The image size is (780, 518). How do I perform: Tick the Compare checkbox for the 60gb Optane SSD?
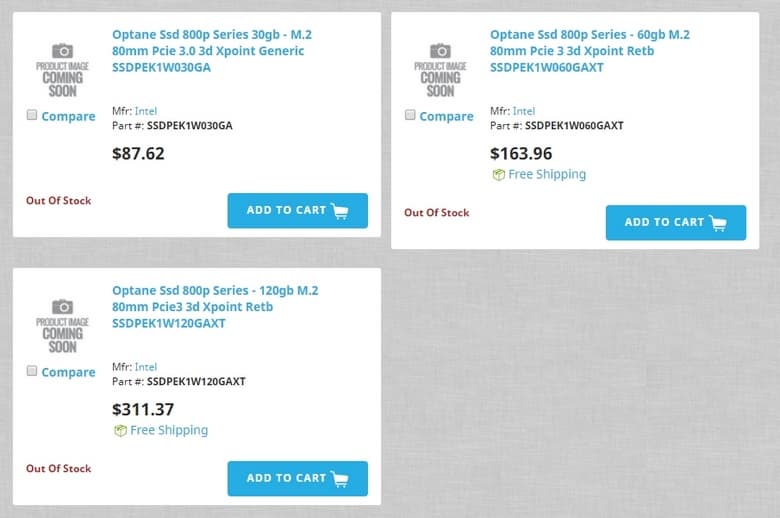click(x=410, y=115)
